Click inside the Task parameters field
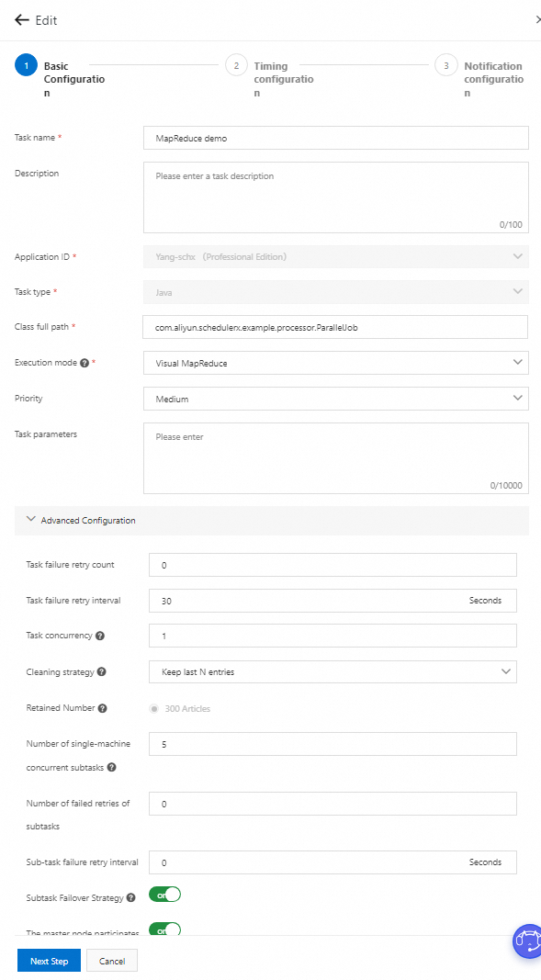 click(x=335, y=456)
